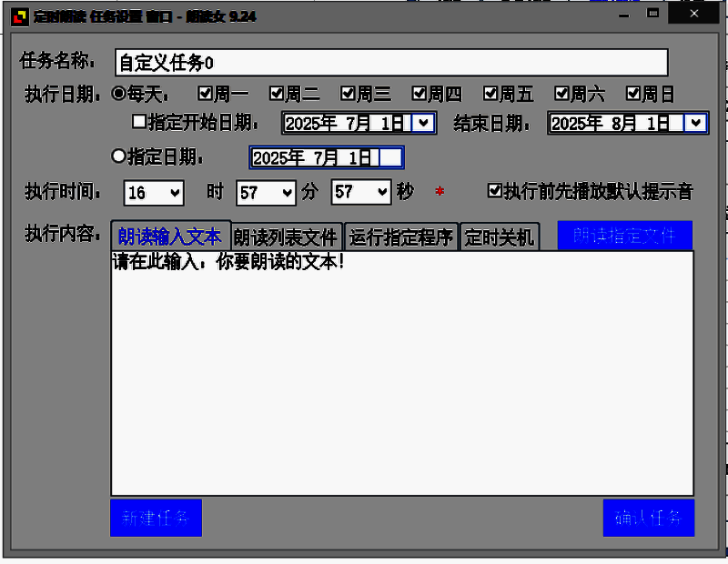Image resolution: width=728 pixels, height=564 pixels.
Task: Select the 每天 radio button
Action: click(x=118, y=93)
